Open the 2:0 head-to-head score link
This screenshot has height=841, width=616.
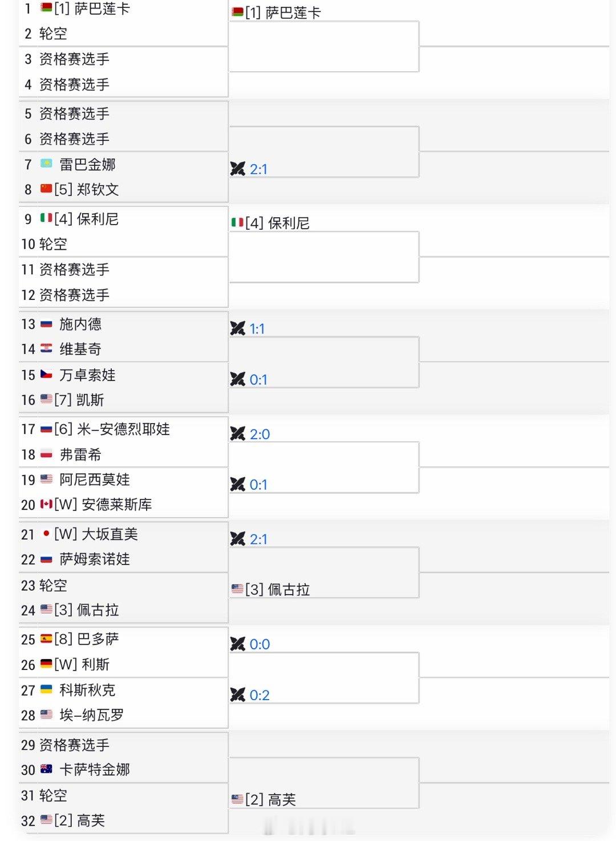point(260,434)
